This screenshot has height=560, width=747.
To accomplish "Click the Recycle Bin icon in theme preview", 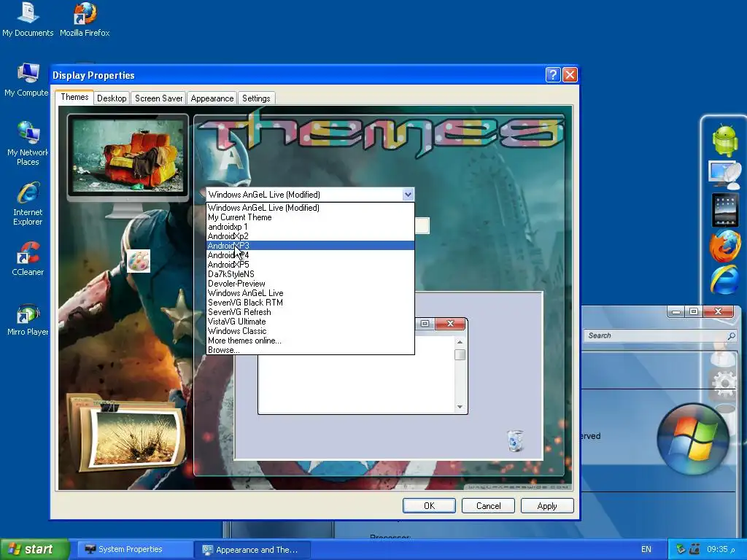I will 515,440.
